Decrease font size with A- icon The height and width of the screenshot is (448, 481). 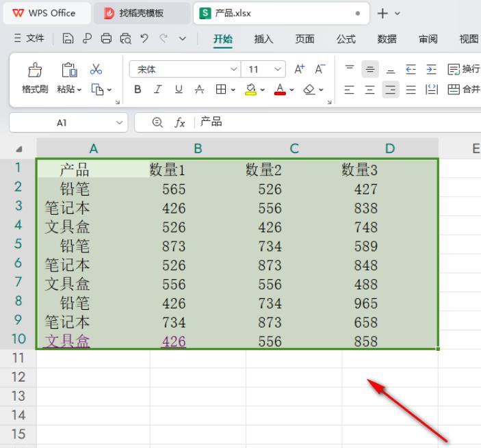[x=320, y=69]
